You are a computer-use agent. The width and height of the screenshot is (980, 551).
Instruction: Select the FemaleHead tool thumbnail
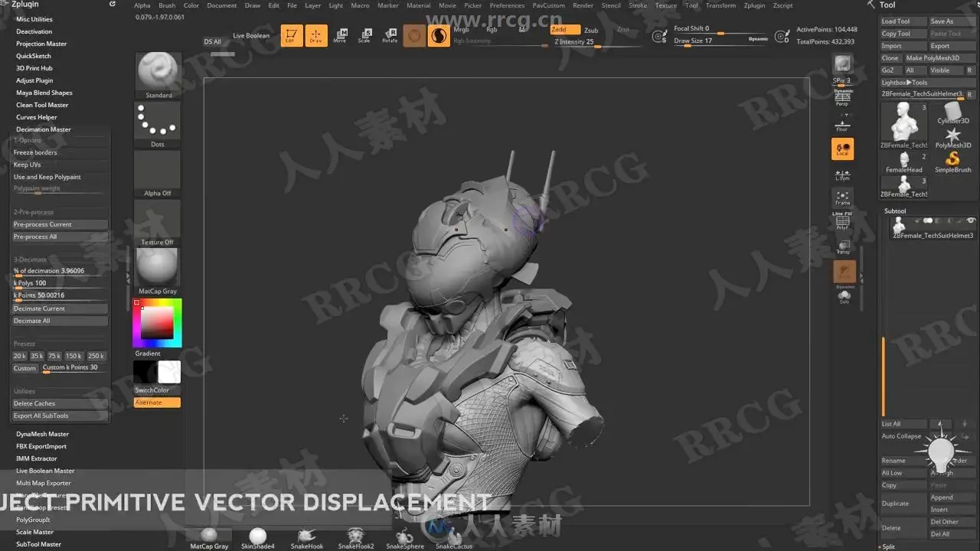(x=904, y=161)
